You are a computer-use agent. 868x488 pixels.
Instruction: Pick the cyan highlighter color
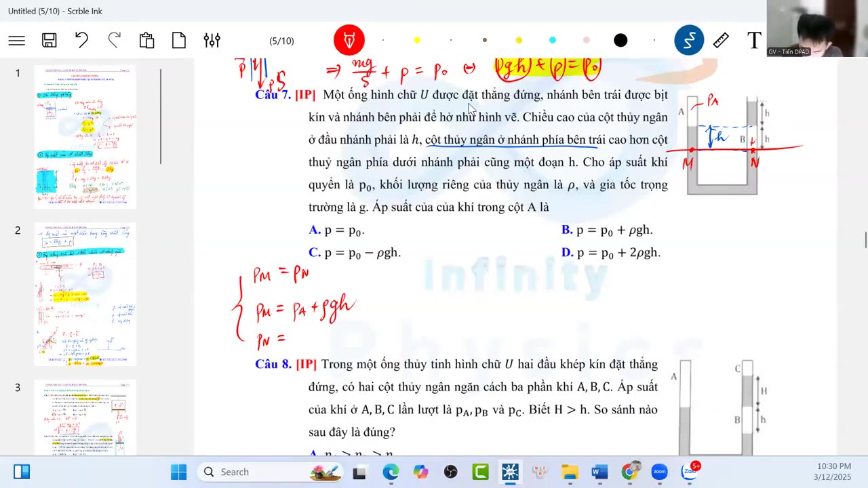(x=553, y=41)
